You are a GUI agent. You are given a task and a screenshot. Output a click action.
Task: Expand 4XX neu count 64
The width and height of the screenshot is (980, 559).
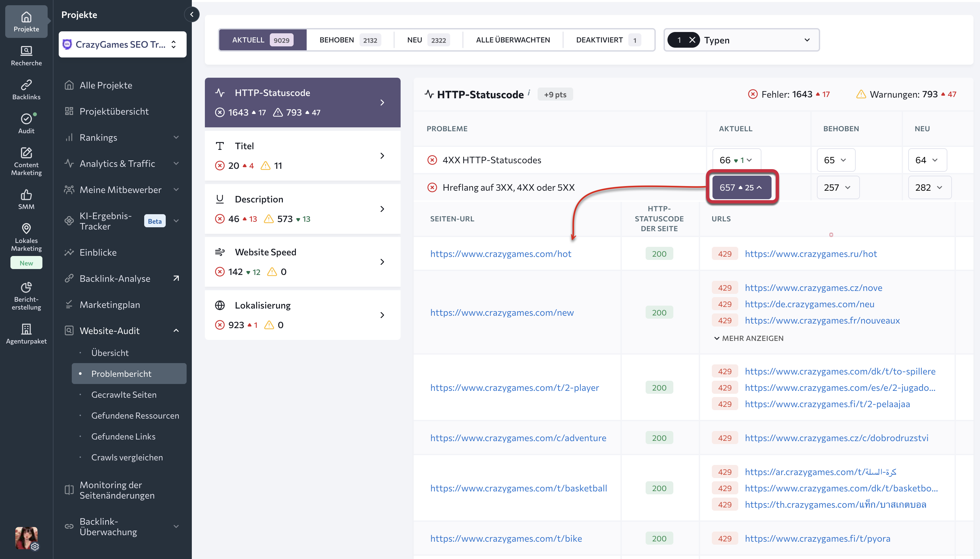(927, 160)
